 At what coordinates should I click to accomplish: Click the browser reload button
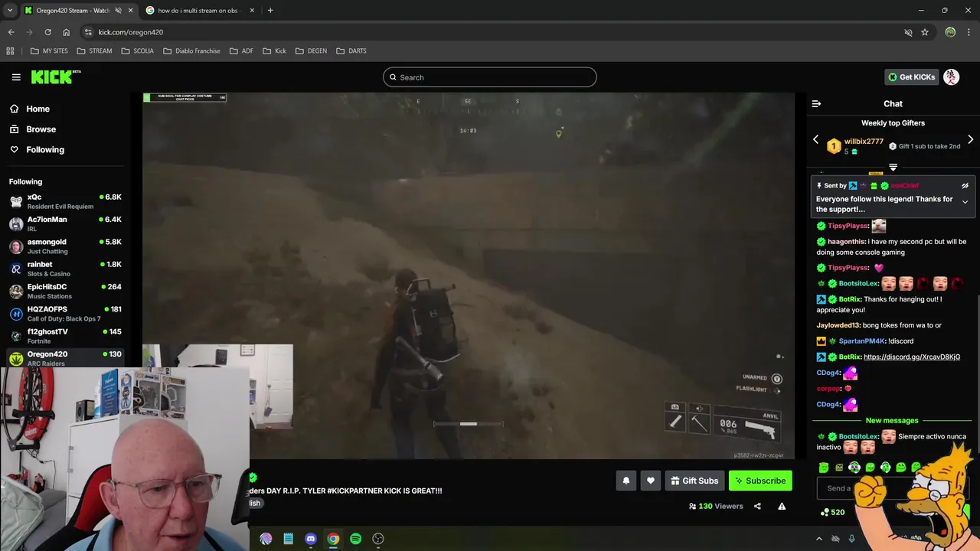pyautogui.click(x=47, y=32)
